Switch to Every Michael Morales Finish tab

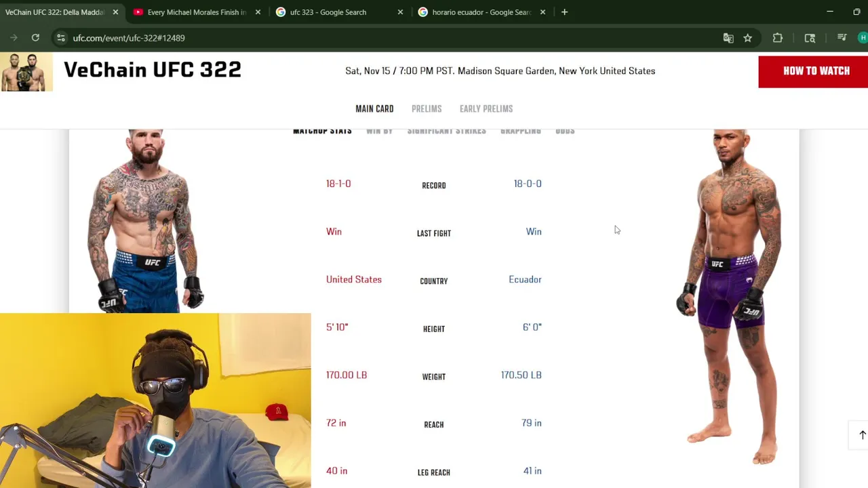[197, 12]
